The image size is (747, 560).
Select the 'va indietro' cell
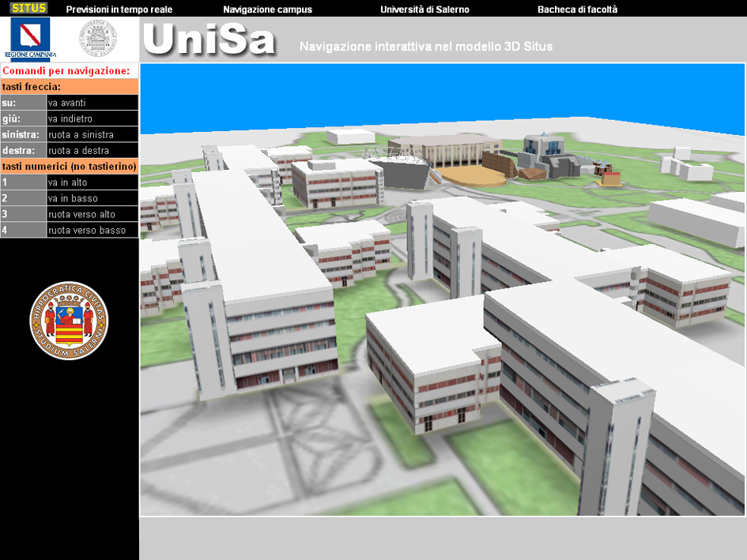pos(92,118)
